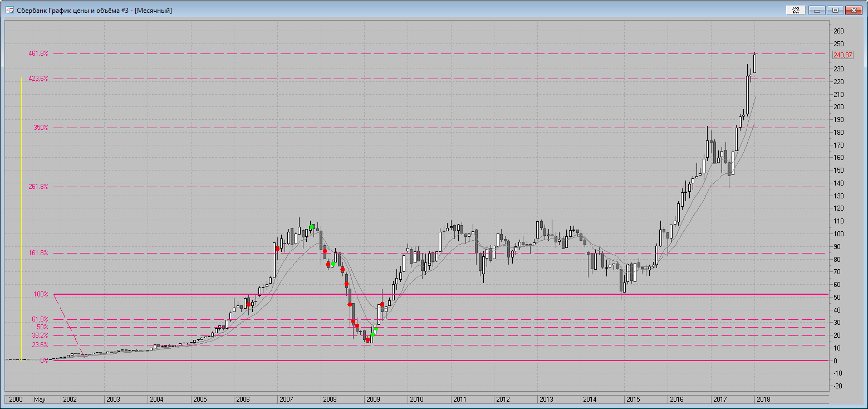Click the 2003 segment on time axis

click(x=126, y=400)
